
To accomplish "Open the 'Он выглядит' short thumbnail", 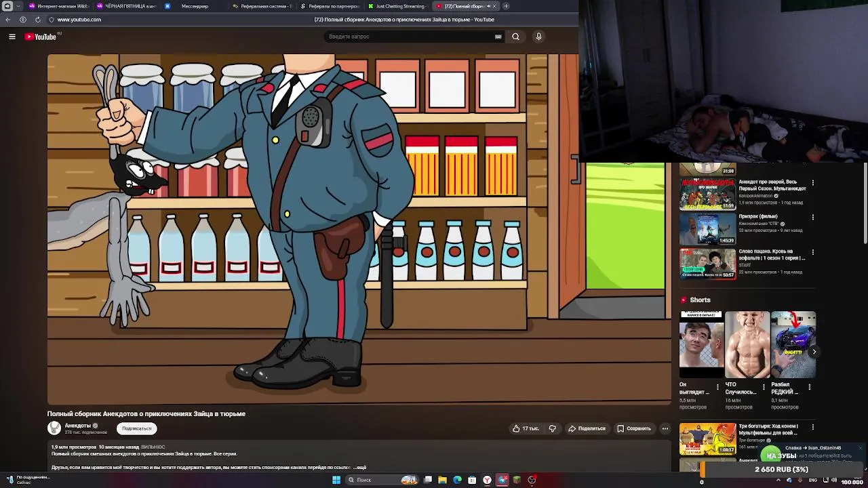I will tap(702, 345).
